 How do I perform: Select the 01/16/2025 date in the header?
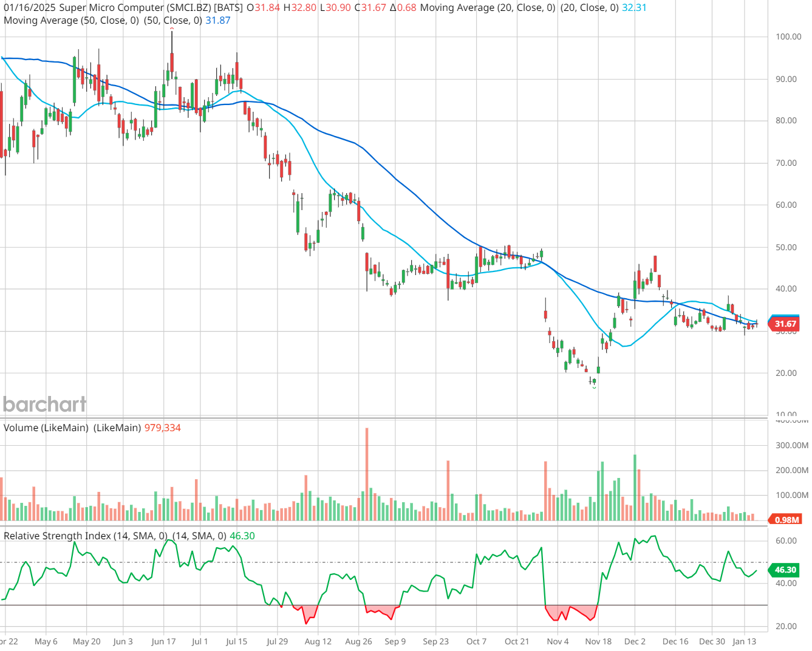(30, 8)
